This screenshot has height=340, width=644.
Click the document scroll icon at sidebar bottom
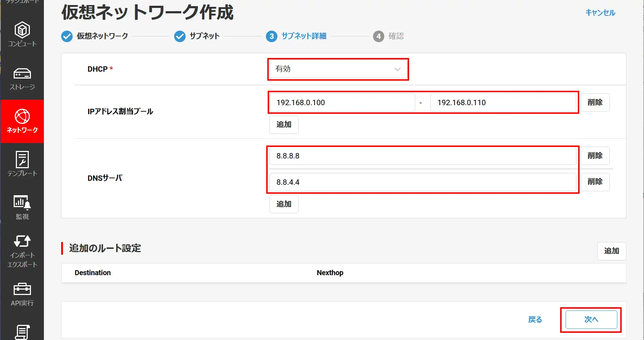click(x=22, y=332)
